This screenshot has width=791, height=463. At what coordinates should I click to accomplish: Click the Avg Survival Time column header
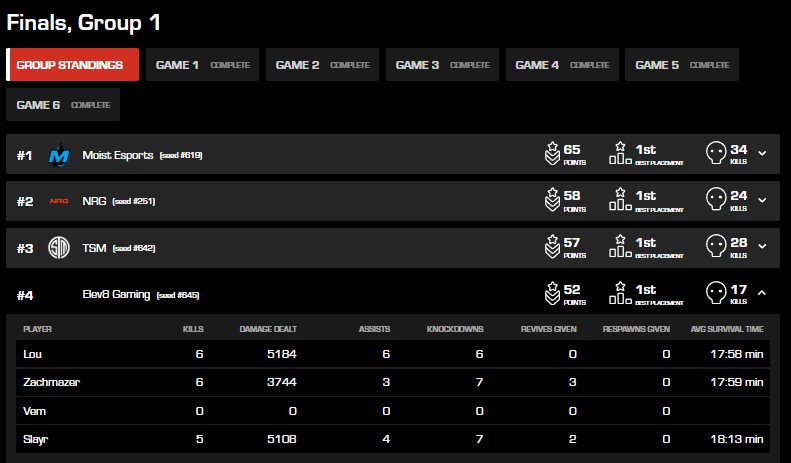click(727, 329)
